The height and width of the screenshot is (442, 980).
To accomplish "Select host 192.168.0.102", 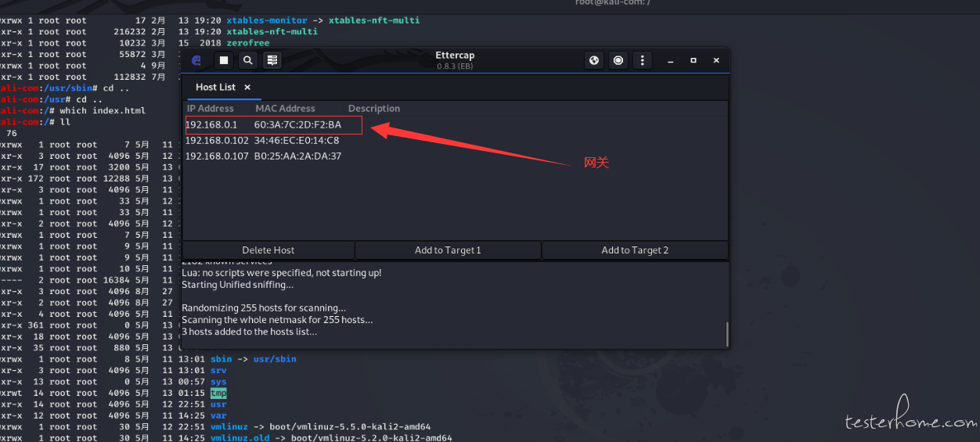I will click(x=455, y=141).
